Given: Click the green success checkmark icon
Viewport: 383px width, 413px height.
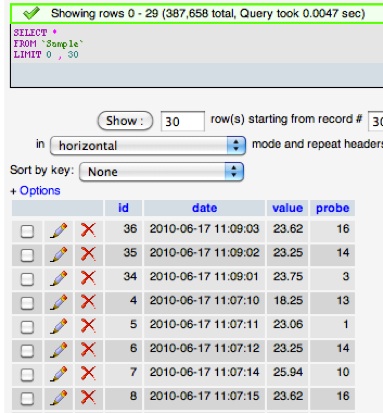Looking at the screenshot, I should pos(31,13).
